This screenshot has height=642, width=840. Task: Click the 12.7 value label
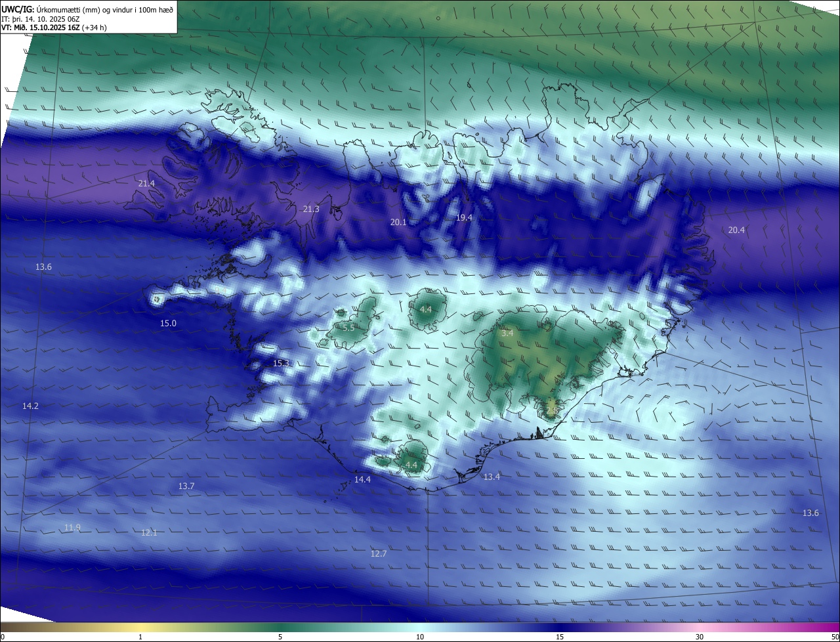[379, 554]
